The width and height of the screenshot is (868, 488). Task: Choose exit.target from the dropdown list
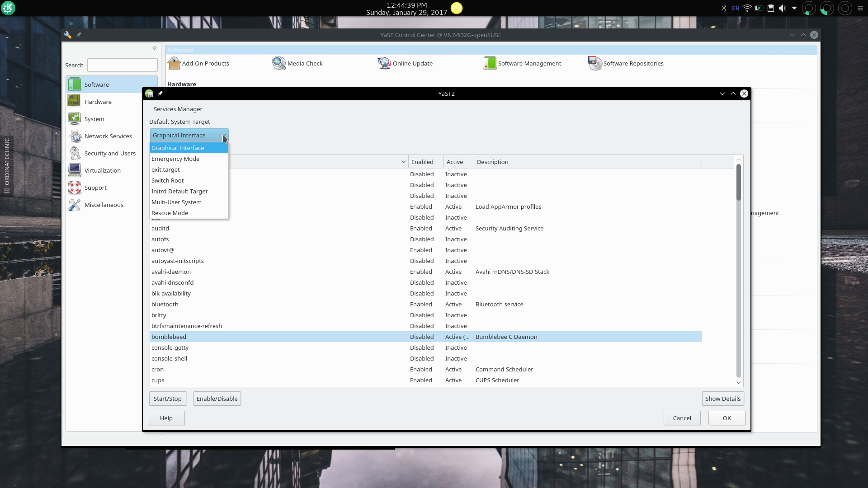pyautogui.click(x=189, y=169)
